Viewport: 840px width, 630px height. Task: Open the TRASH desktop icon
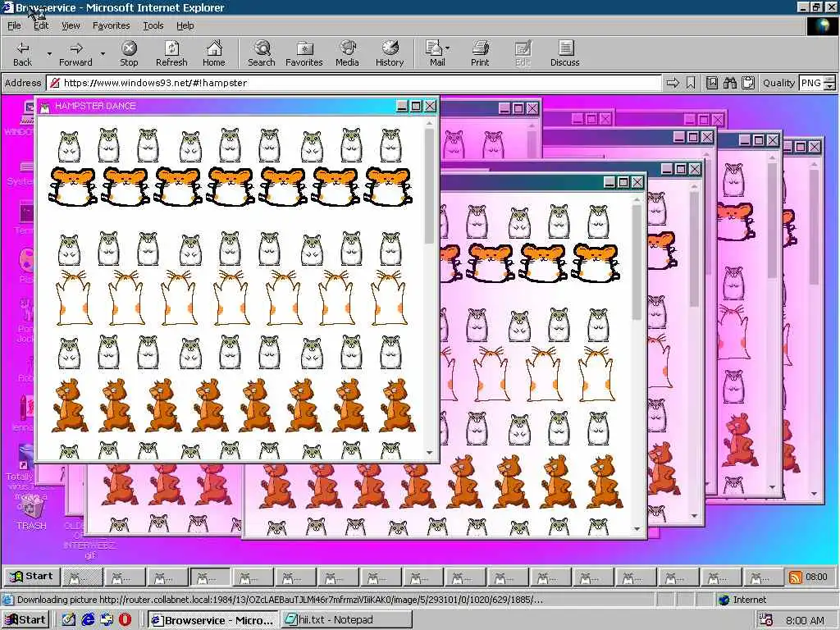pyautogui.click(x=30, y=512)
